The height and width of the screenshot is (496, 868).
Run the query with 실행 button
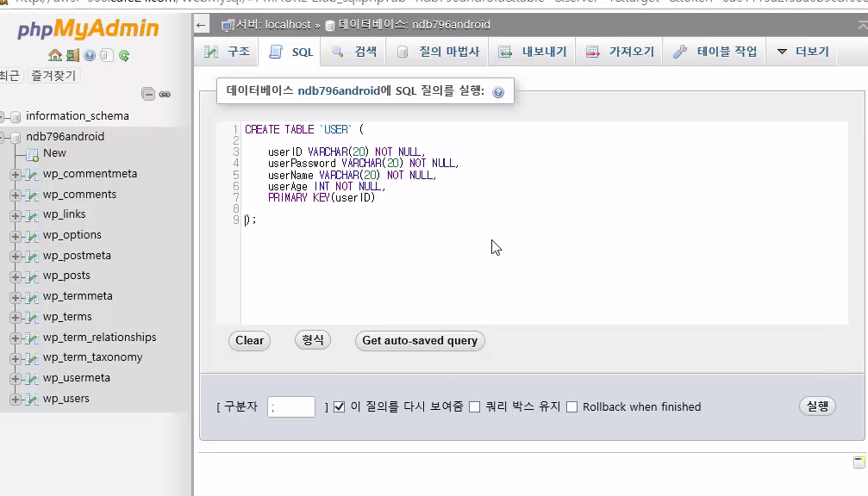(x=817, y=406)
